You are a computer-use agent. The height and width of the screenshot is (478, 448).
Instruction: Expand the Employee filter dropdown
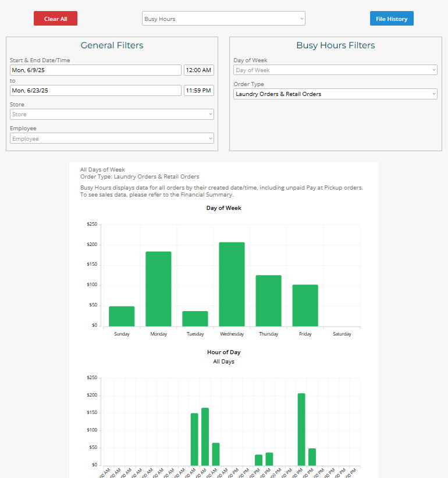pyautogui.click(x=112, y=138)
